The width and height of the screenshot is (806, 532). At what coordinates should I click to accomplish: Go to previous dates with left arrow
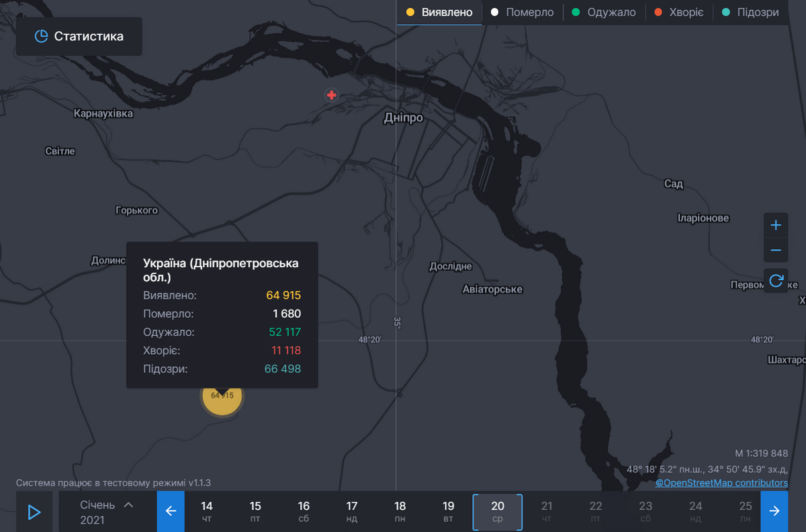171,511
